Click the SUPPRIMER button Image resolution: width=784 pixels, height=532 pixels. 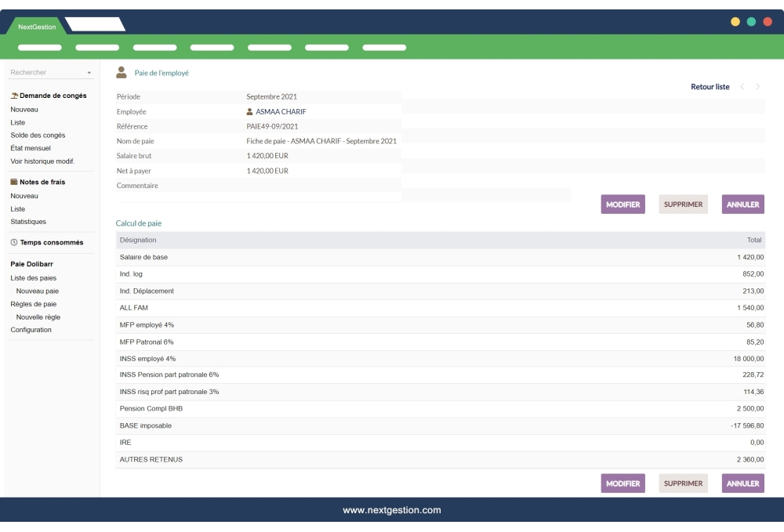point(683,204)
